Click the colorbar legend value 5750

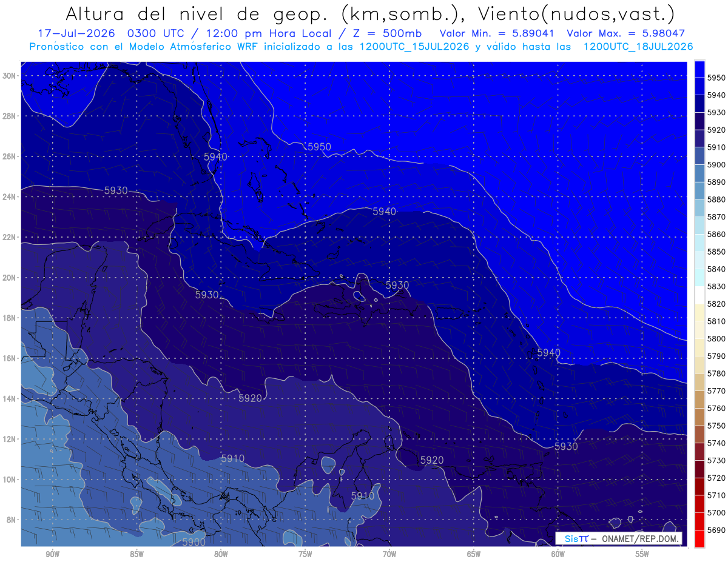[x=716, y=425]
